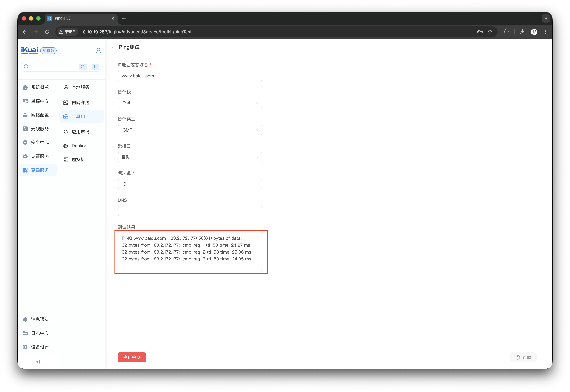
Task: Select 虚拟机 in the submenu
Action: (x=78, y=159)
